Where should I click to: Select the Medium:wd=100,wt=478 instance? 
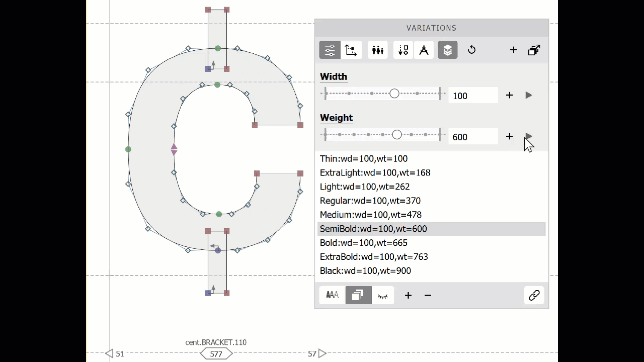[432, 215]
